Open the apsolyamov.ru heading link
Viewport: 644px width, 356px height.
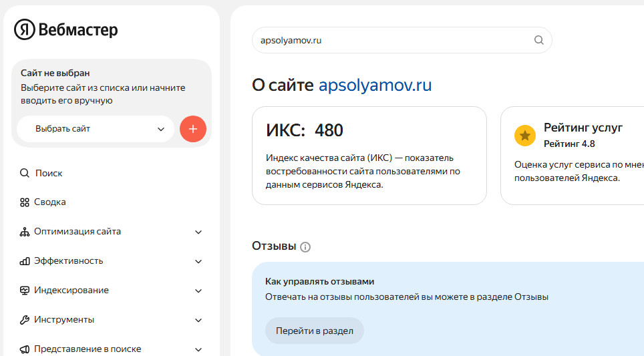[x=375, y=85]
